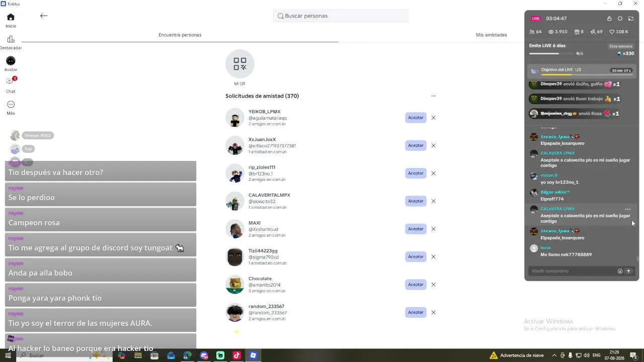View new followers count 69
The image size is (644, 362).
pyautogui.click(x=597, y=32)
